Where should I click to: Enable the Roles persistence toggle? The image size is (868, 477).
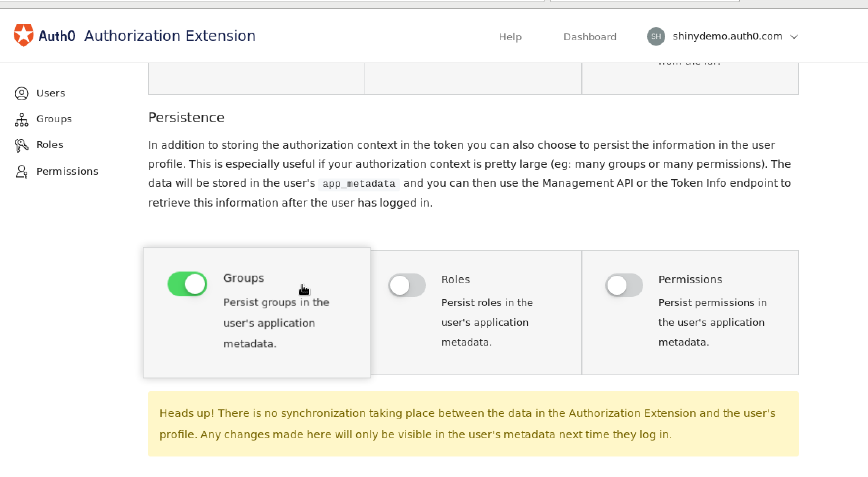pyautogui.click(x=407, y=285)
